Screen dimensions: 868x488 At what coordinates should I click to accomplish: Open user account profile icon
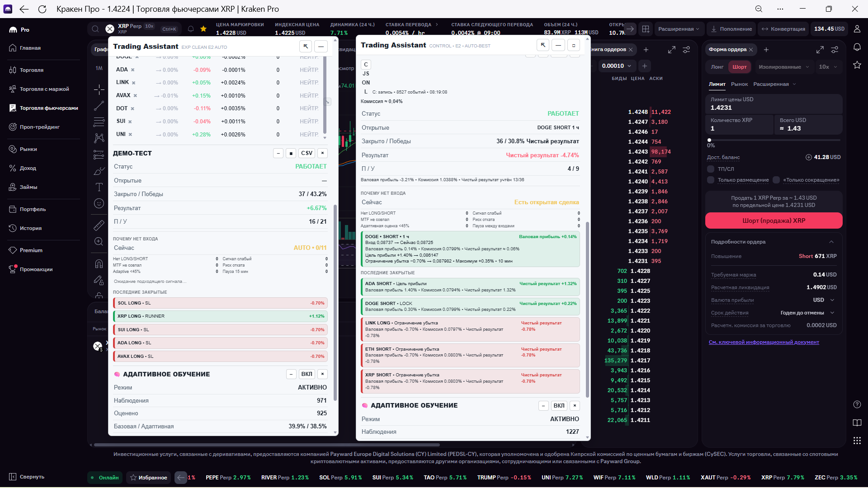click(857, 29)
